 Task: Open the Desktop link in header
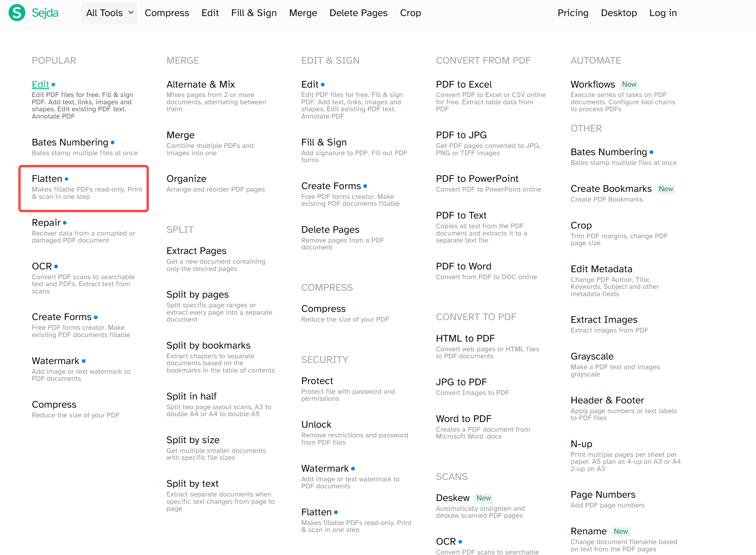click(619, 13)
